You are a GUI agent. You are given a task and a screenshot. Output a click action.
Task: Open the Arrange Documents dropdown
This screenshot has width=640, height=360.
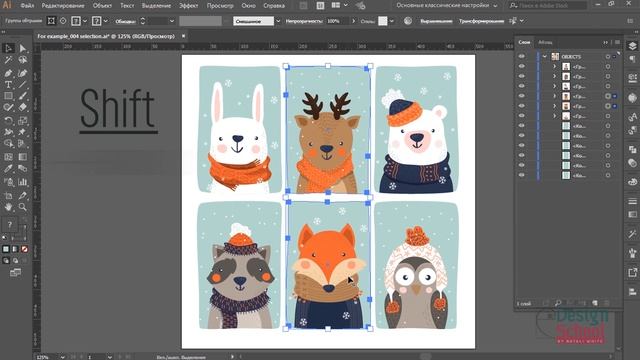340,5
